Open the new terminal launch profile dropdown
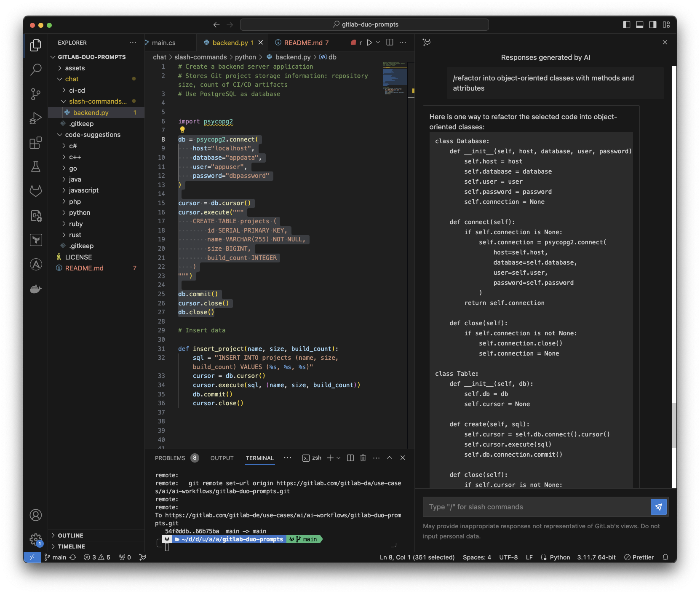The image size is (700, 594). point(338,458)
